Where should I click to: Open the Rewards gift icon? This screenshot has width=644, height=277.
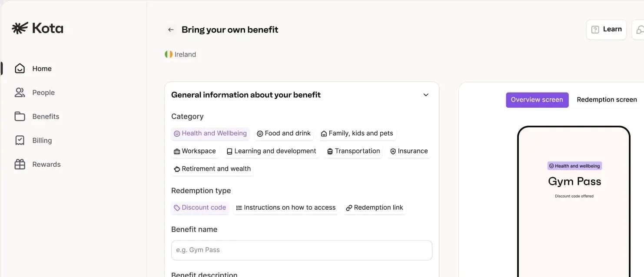coord(20,164)
